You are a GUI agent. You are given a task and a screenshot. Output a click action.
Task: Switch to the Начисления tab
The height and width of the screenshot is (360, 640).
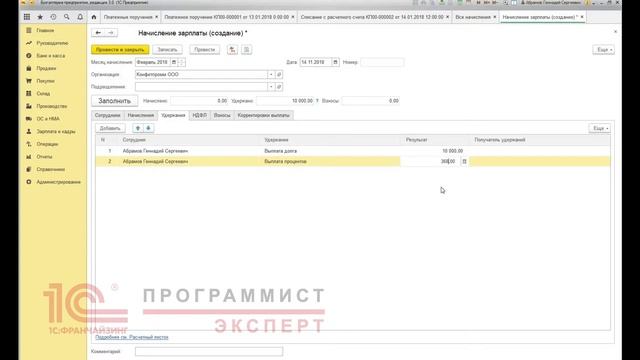(x=140, y=116)
